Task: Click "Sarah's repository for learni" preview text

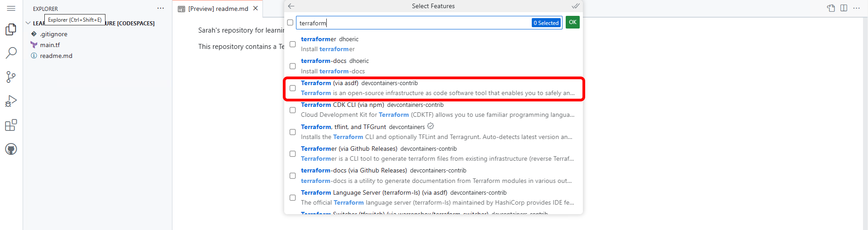Action: 241,30
